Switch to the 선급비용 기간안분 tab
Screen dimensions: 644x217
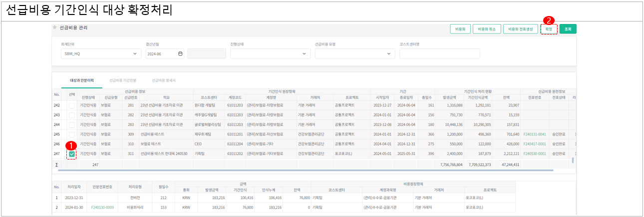coord(122,80)
